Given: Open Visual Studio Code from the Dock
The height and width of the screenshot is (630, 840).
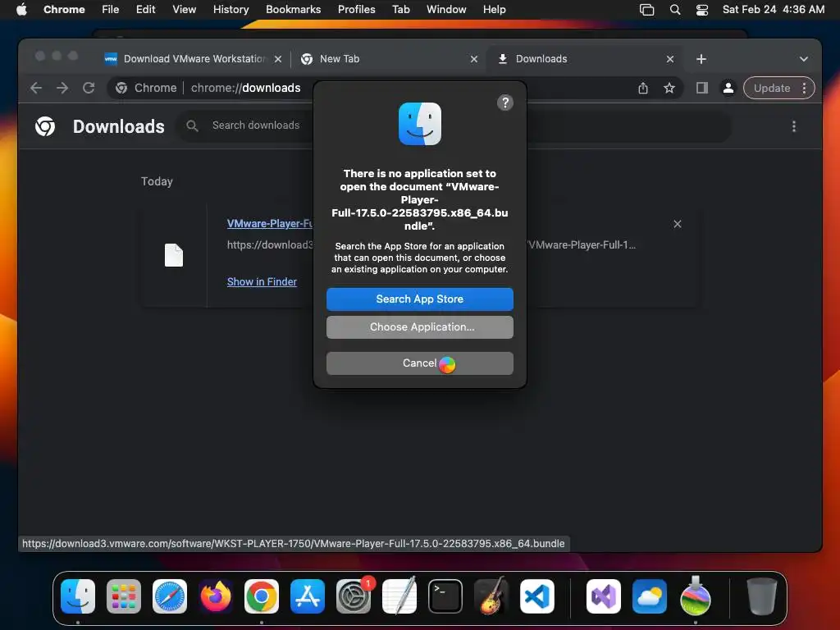Looking at the screenshot, I should tap(537, 596).
